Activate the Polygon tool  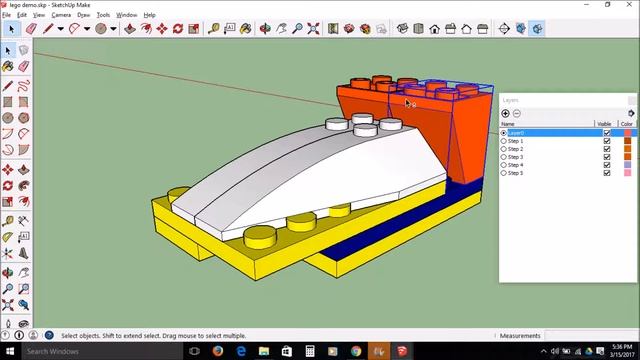click(24, 118)
